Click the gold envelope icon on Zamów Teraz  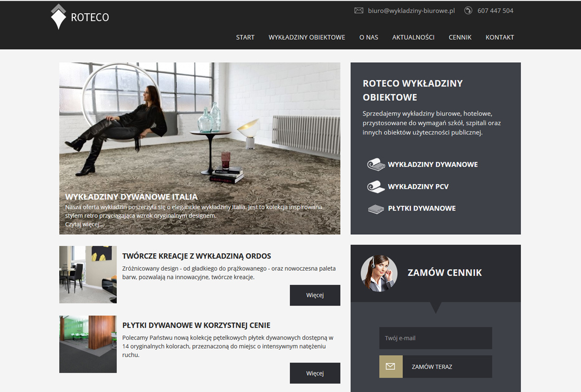point(390,367)
